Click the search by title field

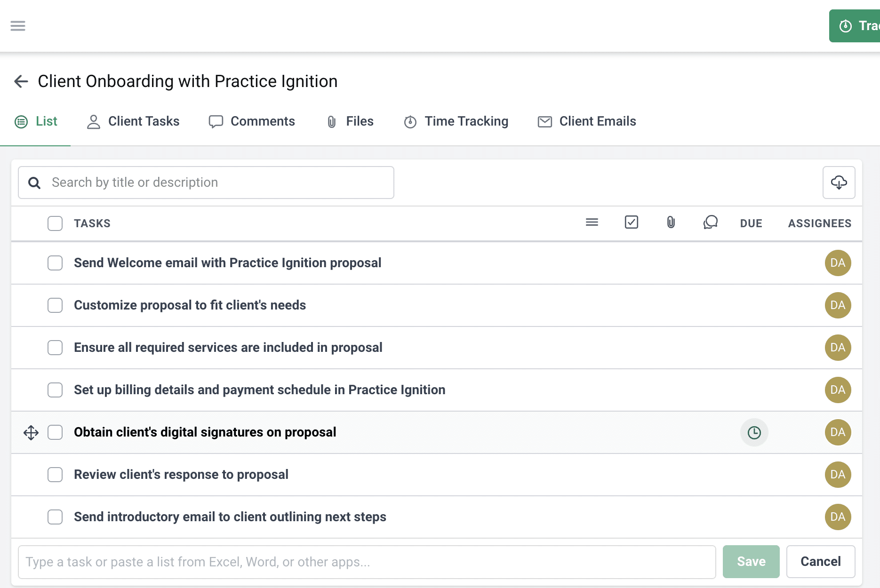[206, 183]
